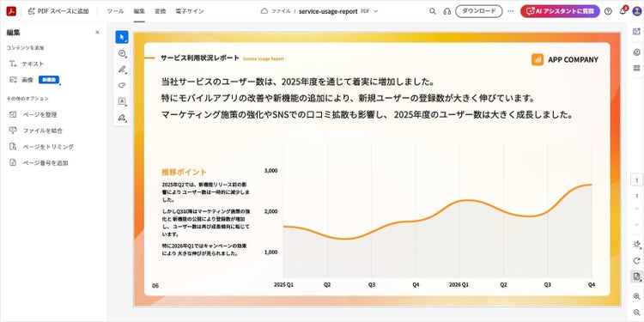Select the arrow selection tool

[122, 37]
